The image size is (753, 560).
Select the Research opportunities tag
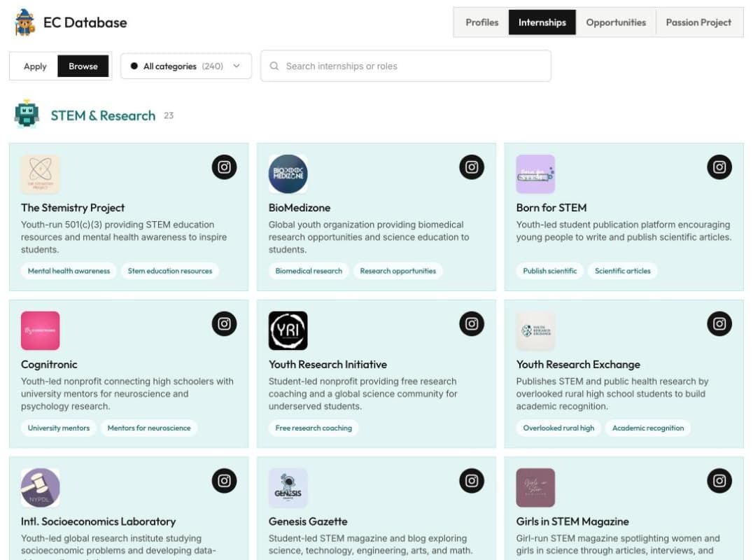(397, 271)
